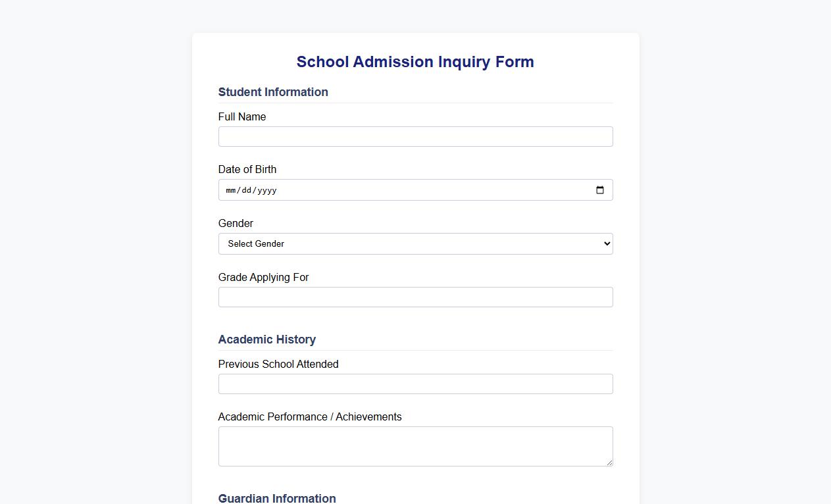Image resolution: width=831 pixels, height=504 pixels.
Task: Click the Grade Applying For label
Action: tap(263, 277)
